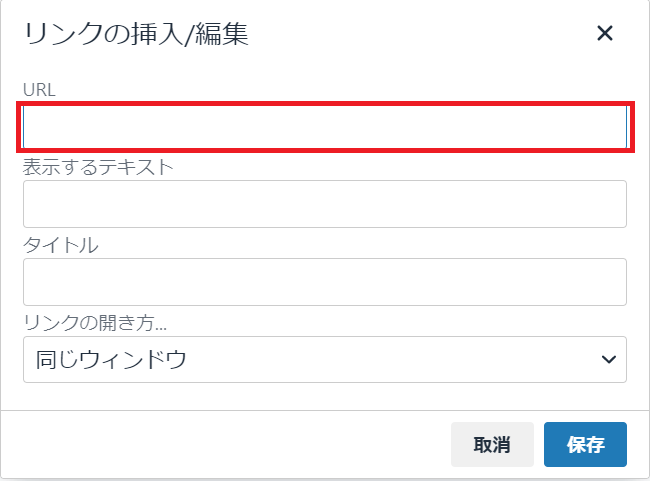
Task: Click the URL label
Action: [x=40, y=89]
